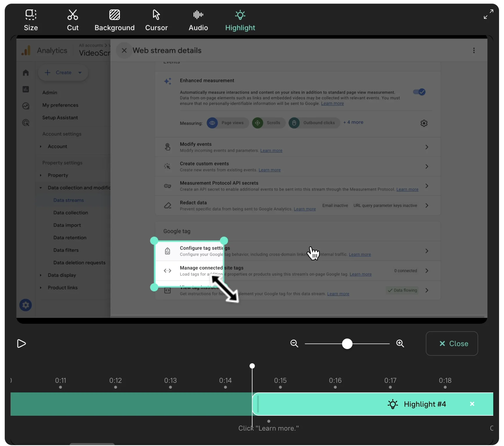Click the zoom in magnifier icon
The image size is (504, 446).
(400, 344)
